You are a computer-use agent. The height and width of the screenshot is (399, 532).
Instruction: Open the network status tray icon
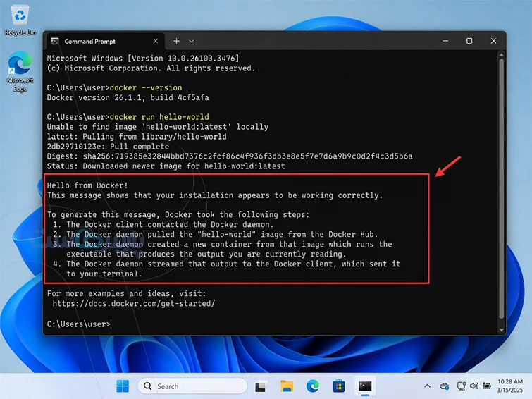(461, 386)
